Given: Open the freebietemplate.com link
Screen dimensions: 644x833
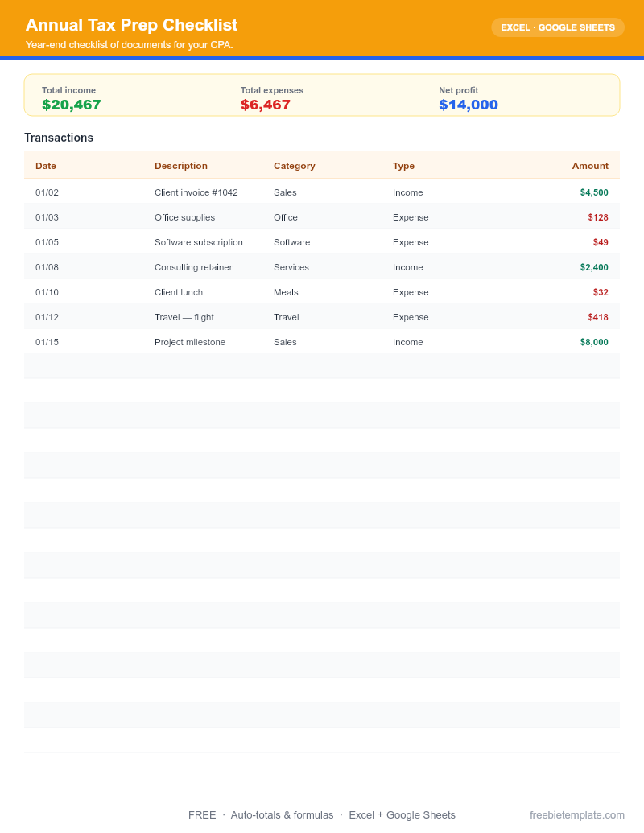Looking at the screenshot, I should [576, 815].
